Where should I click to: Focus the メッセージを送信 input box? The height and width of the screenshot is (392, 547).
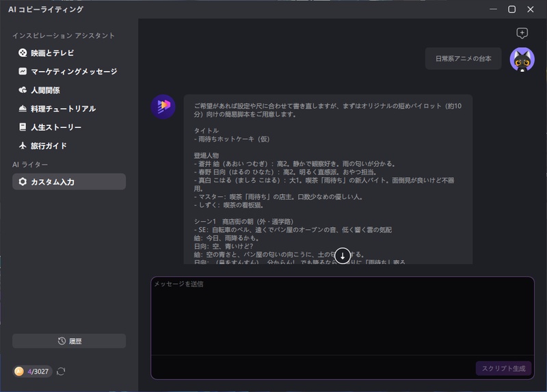point(343,316)
